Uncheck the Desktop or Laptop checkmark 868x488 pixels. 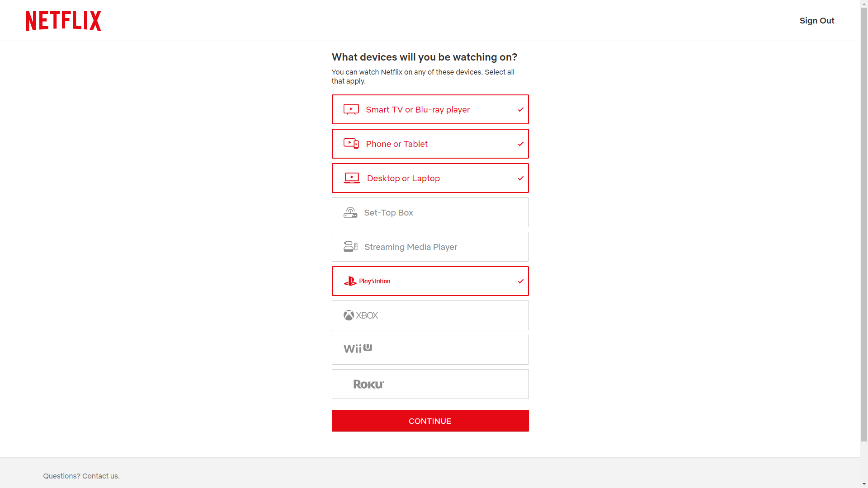click(x=521, y=178)
